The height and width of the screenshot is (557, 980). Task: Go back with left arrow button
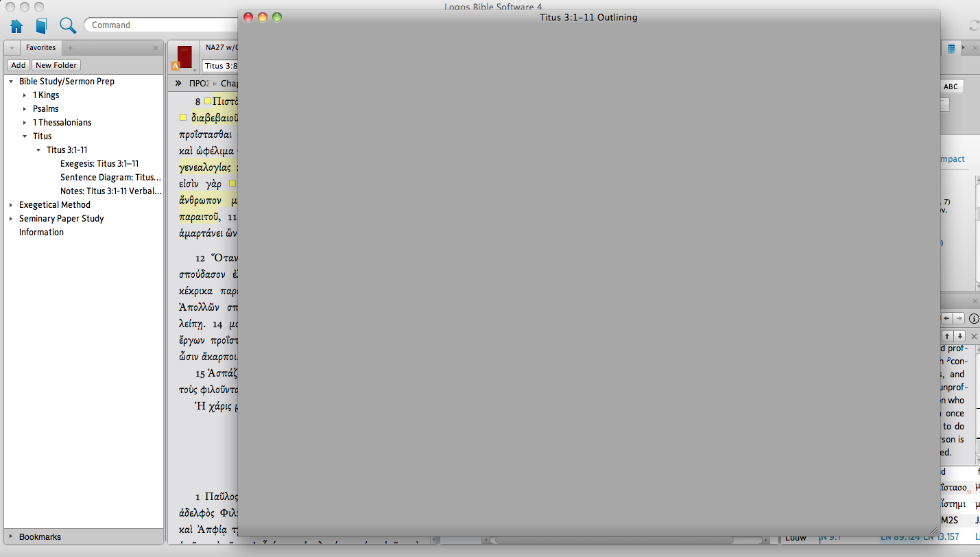coord(946,318)
